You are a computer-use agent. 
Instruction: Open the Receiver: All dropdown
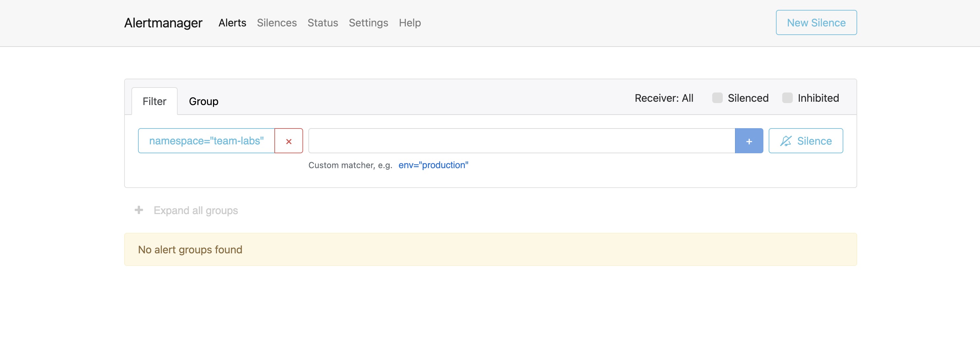663,98
